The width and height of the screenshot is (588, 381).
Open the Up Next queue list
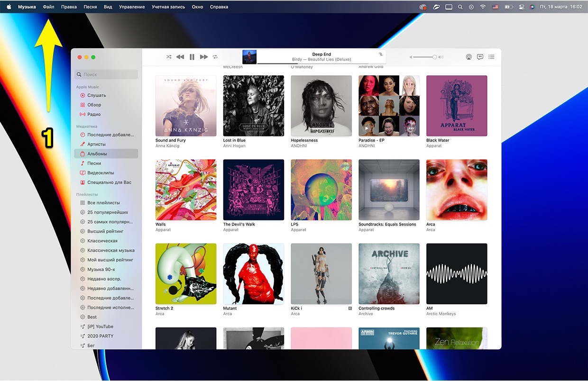(x=491, y=57)
